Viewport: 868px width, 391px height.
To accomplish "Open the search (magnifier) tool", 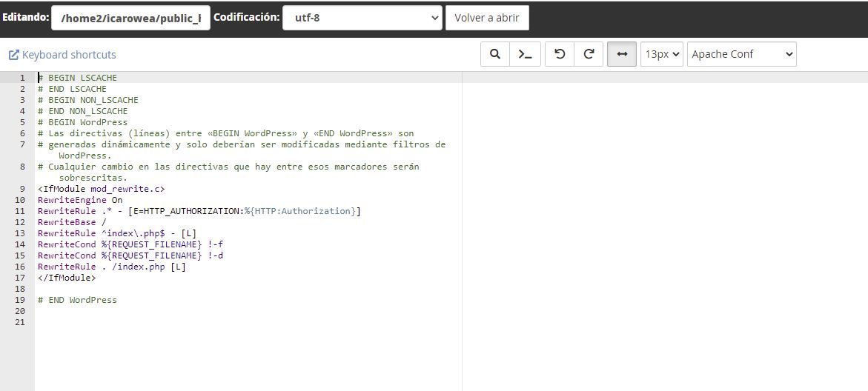I will tap(495, 54).
